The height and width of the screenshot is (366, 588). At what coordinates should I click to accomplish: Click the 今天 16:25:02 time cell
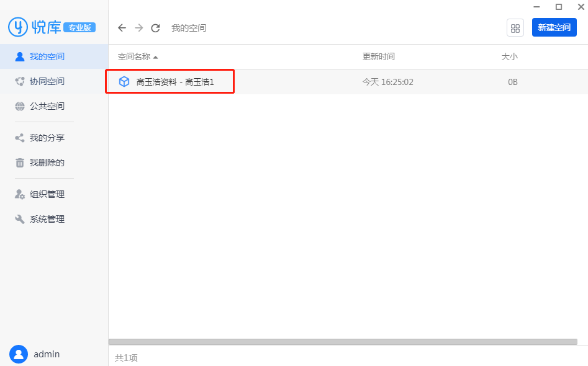coord(387,82)
